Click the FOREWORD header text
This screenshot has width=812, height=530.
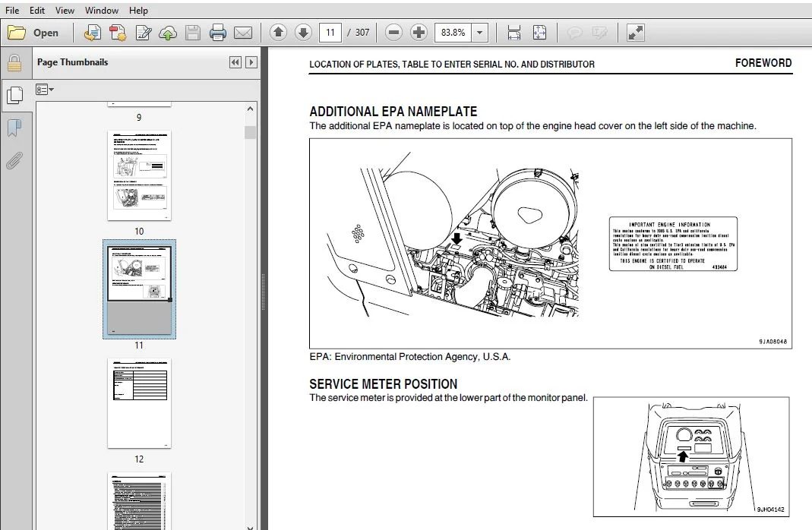click(x=763, y=62)
